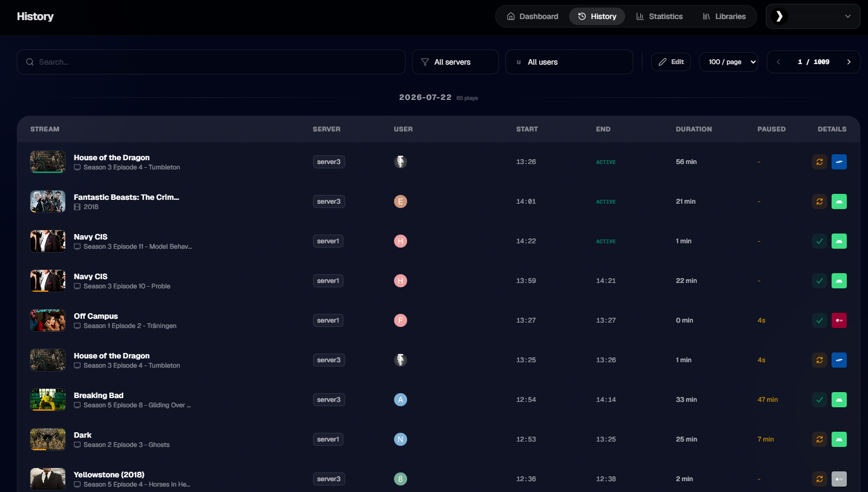This screenshot has width=868, height=492.
Task: Expand the account dropdown chevron at top right
Action: (x=848, y=16)
